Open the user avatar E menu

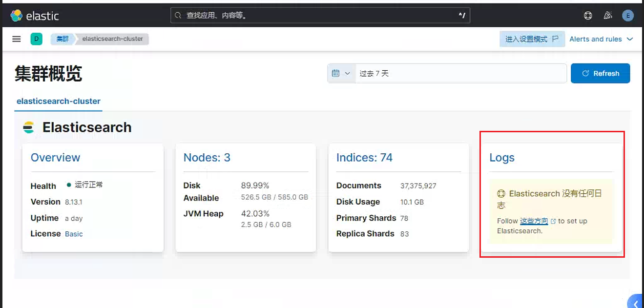click(x=628, y=16)
